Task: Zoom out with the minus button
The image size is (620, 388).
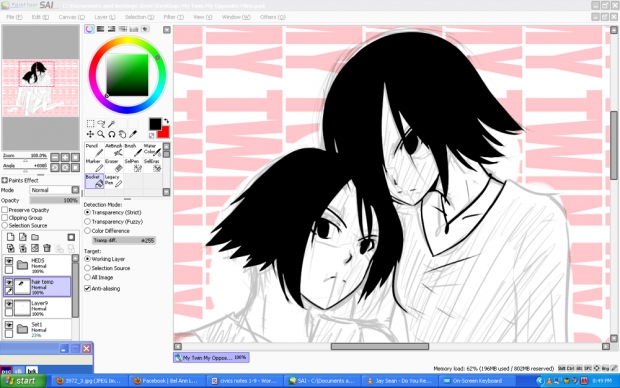Action: tap(55, 157)
